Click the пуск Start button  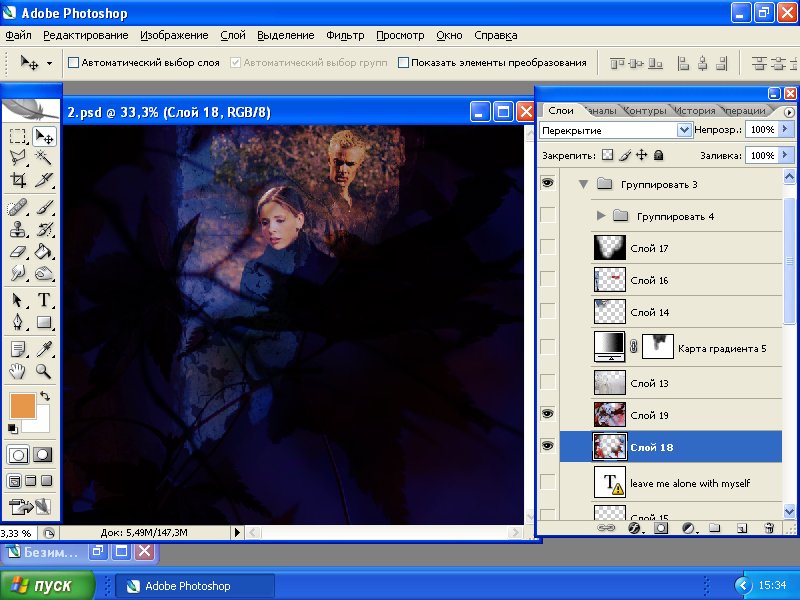pos(48,585)
